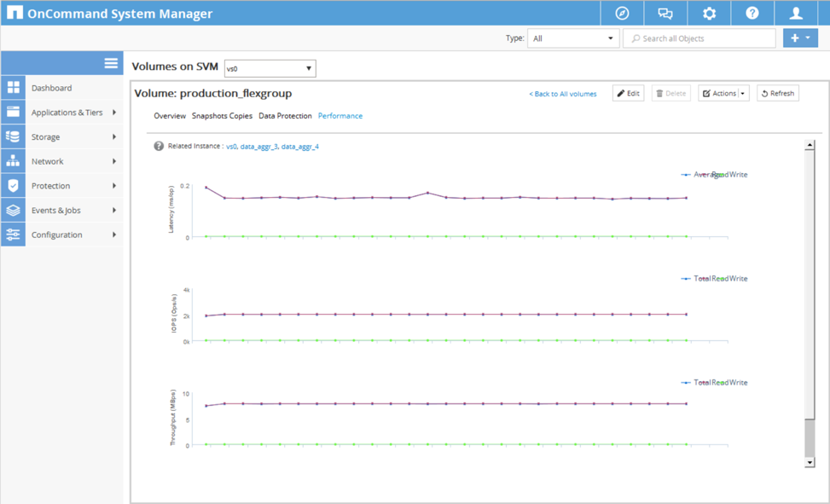This screenshot has height=504, width=830.
Task: Expand the Network submenu arrow
Action: click(114, 161)
